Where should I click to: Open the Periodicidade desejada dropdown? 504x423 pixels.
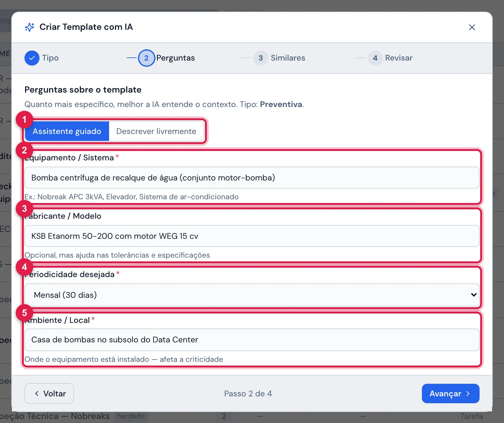tap(252, 295)
